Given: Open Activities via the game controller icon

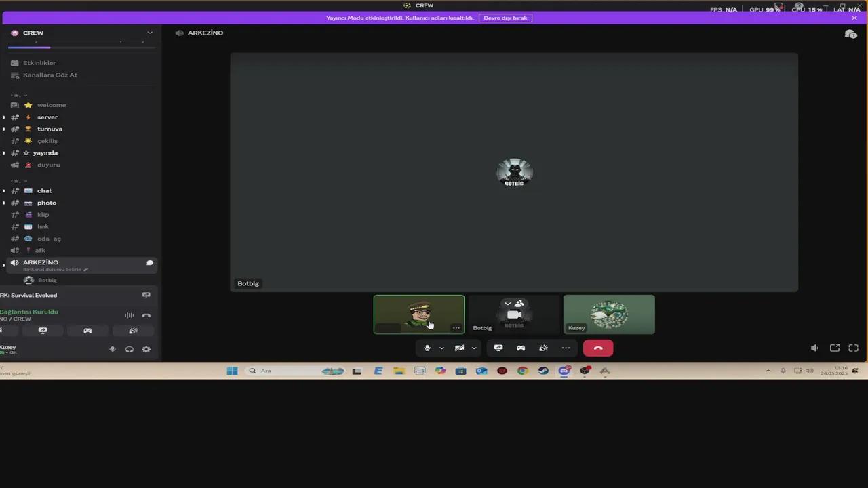Looking at the screenshot, I should (521, 348).
